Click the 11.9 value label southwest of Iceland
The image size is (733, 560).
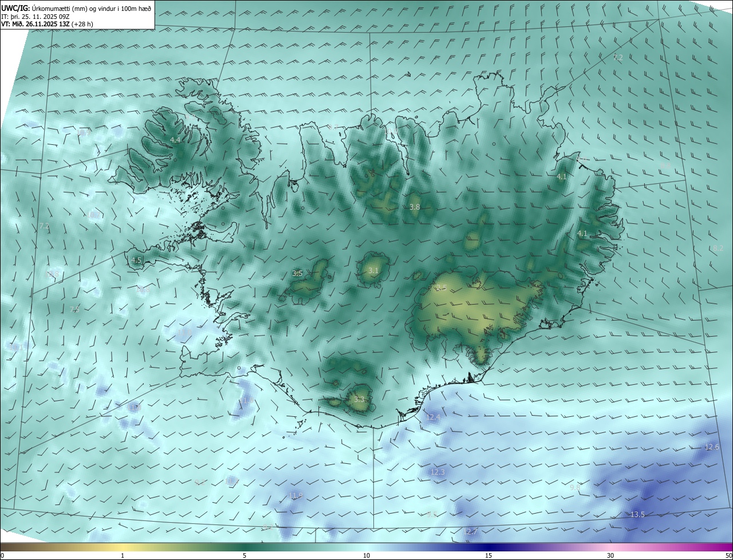pos(296,496)
